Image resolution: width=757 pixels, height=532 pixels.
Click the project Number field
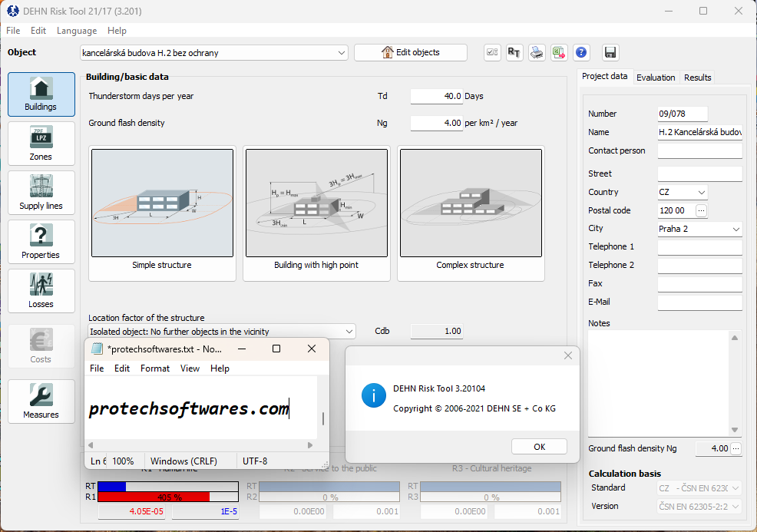click(x=683, y=114)
